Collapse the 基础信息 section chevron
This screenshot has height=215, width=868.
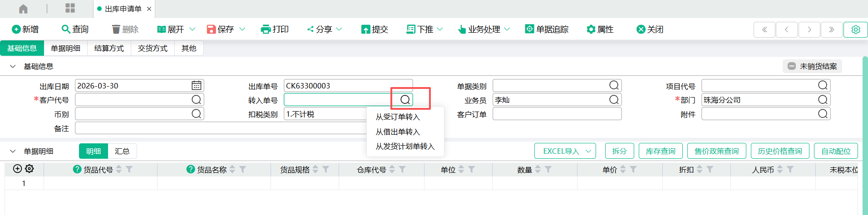point(13,66)
